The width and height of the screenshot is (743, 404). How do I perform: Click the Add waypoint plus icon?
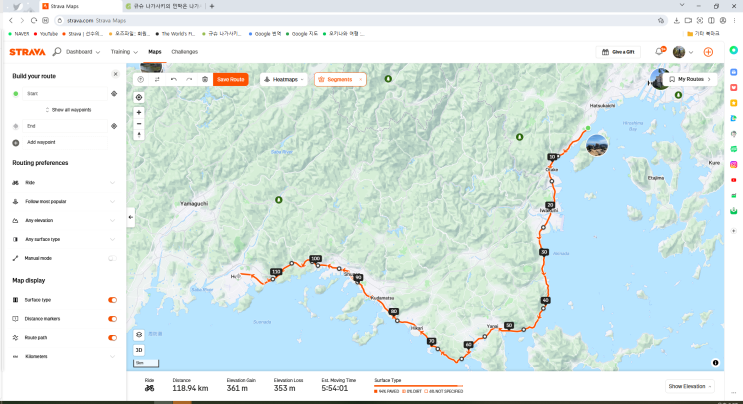pos(16,143)
